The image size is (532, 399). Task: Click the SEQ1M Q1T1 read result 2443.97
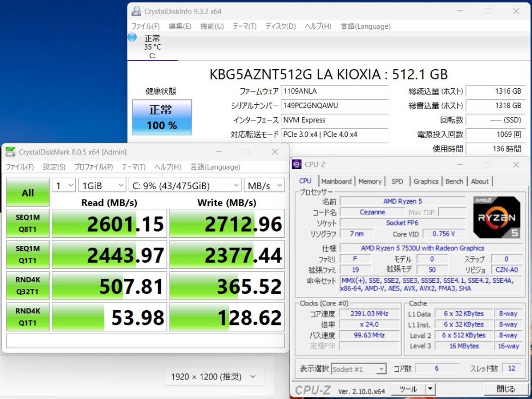pos(109,255)
